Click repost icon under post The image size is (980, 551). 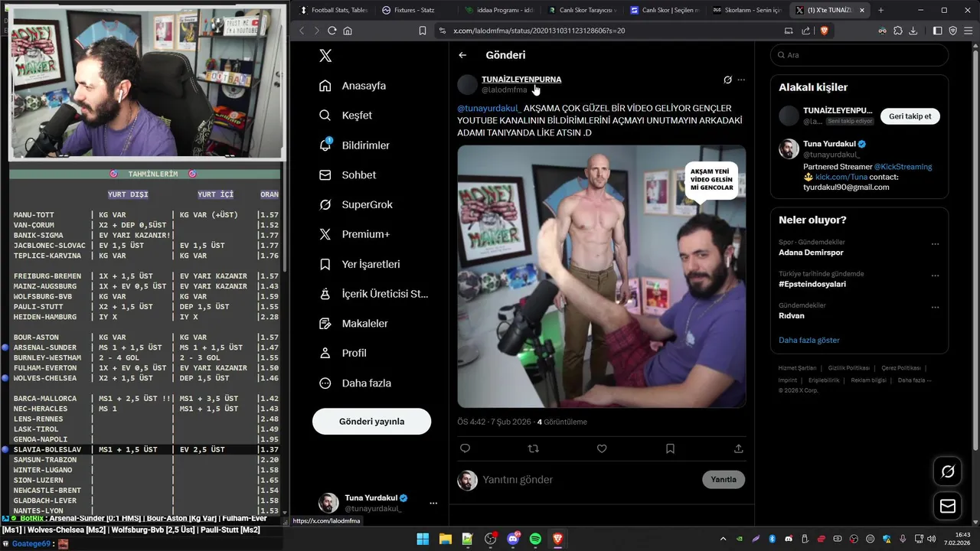[534, 448]
